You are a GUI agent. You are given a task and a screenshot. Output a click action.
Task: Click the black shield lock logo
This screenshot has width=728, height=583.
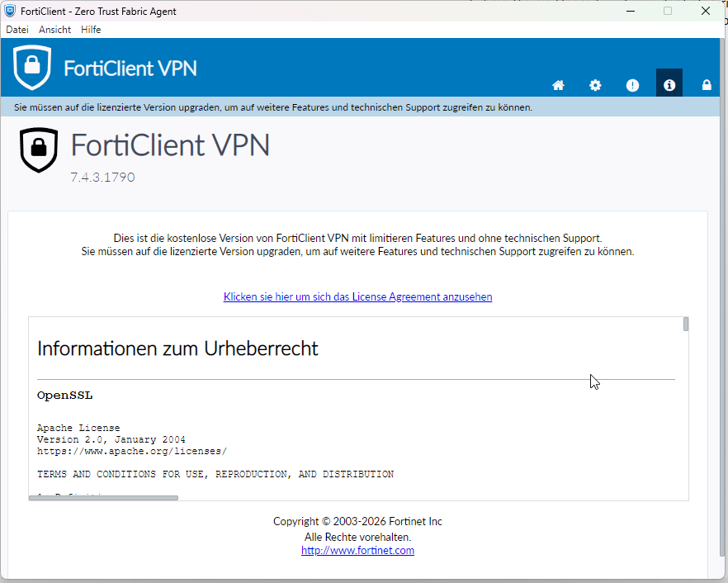[x=39, y=149]
